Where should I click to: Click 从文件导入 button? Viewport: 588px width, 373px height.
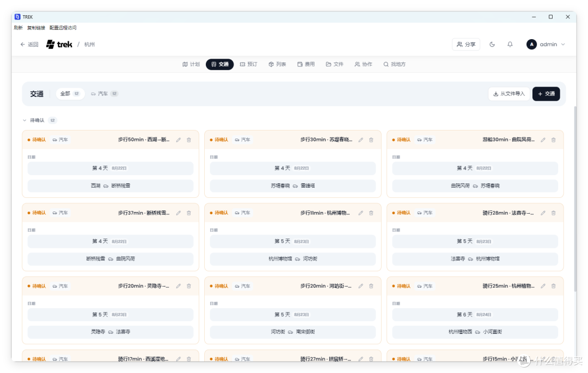(x=509, y=94)
